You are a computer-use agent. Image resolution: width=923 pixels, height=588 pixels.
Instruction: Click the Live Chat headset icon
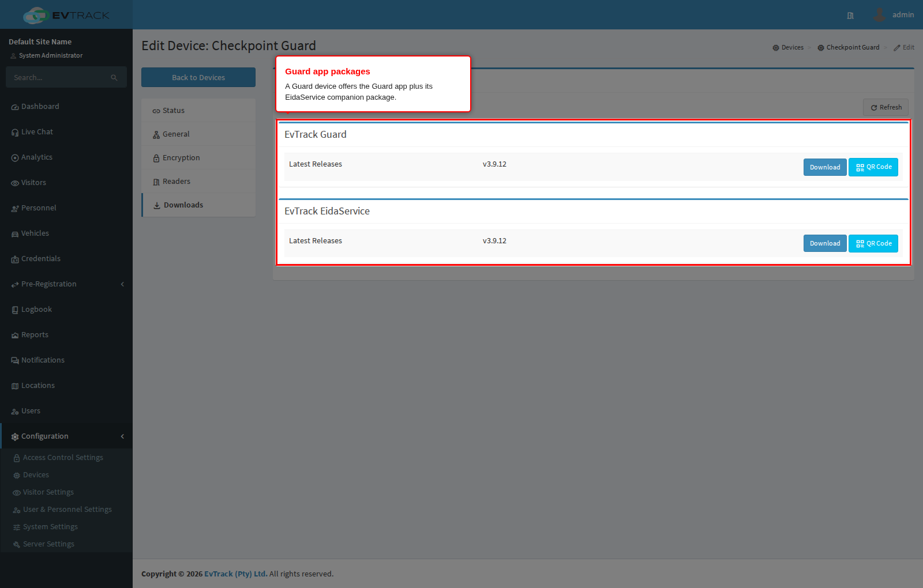[15, 133]
